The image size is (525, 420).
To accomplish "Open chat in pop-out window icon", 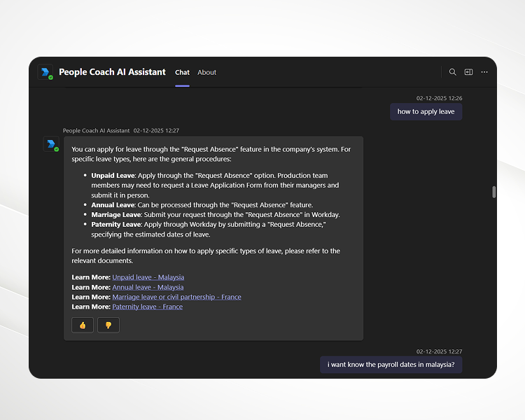I will pos(468,72).
